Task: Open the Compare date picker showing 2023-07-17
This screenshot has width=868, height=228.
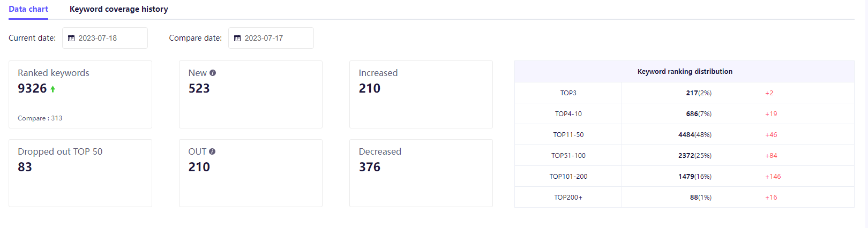Action: click(271, 38)
